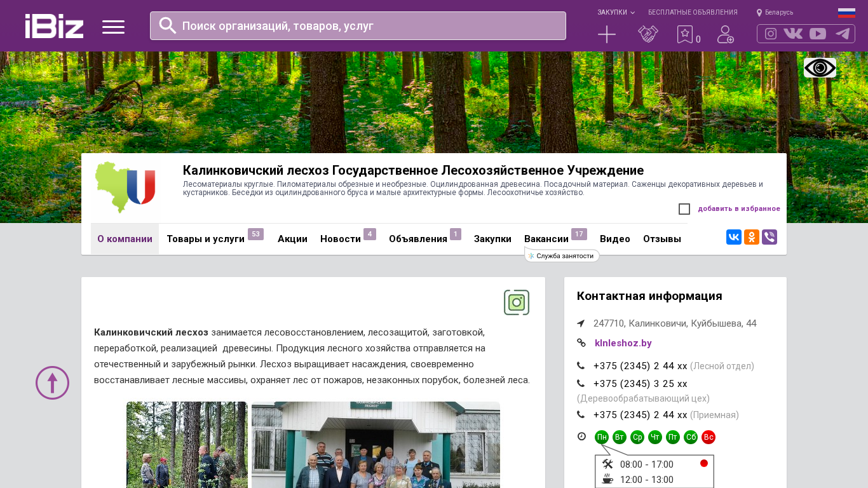Toggle the accessibility eye view mode
Image resolution: width=868 pixels, height=488 pixels.
(820, 67)
